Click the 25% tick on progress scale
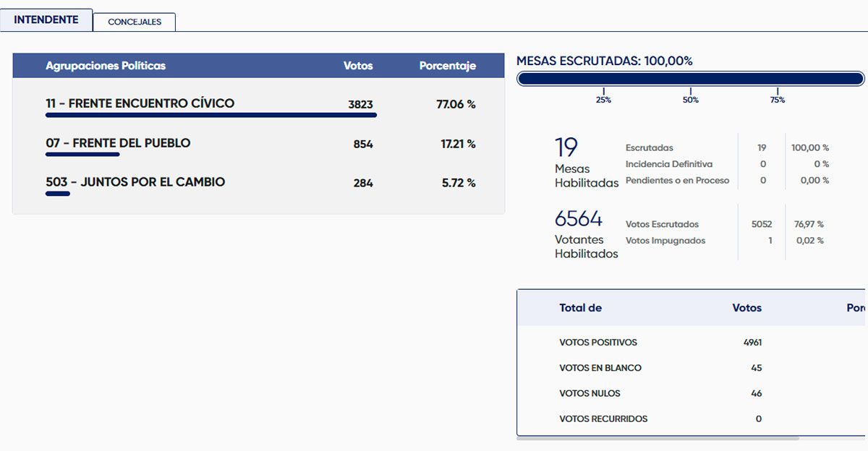Viewport: 868px width, 451px height. point(603,99)
